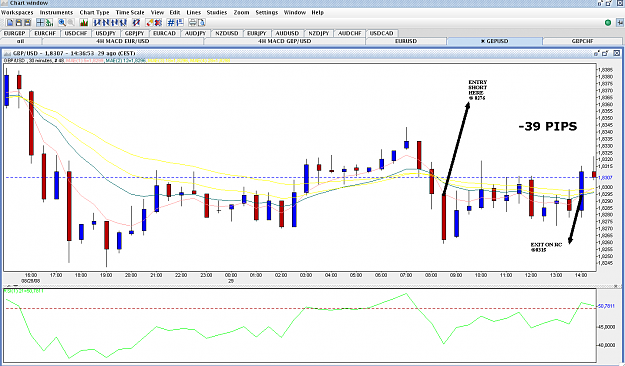Select the 4H MACD EUR/USD tab
Image resolution: width=625 pixels, height=366 pixels.
[x=123, y=41]
